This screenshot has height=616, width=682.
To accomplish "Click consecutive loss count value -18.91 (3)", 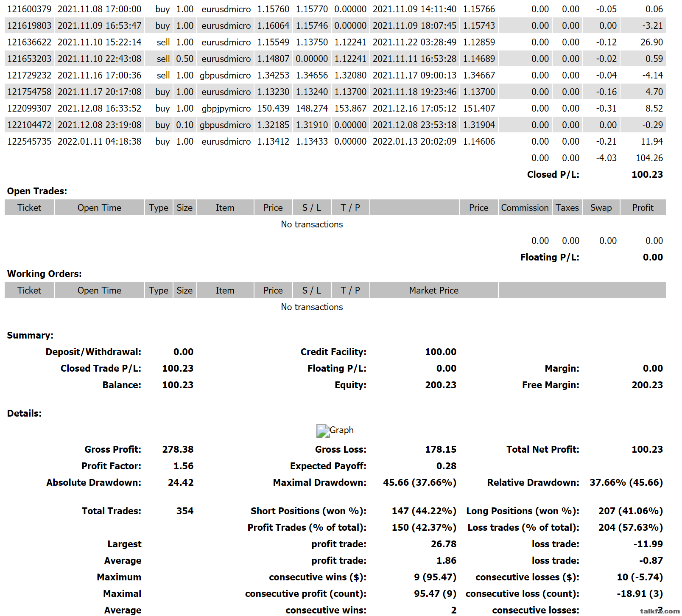I will point(640,594).
